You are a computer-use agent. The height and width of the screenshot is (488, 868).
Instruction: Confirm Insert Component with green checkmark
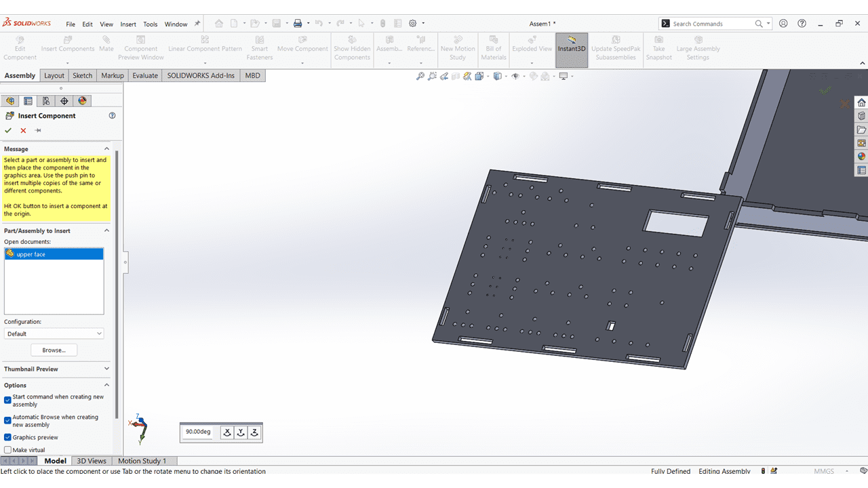[8, 130]
